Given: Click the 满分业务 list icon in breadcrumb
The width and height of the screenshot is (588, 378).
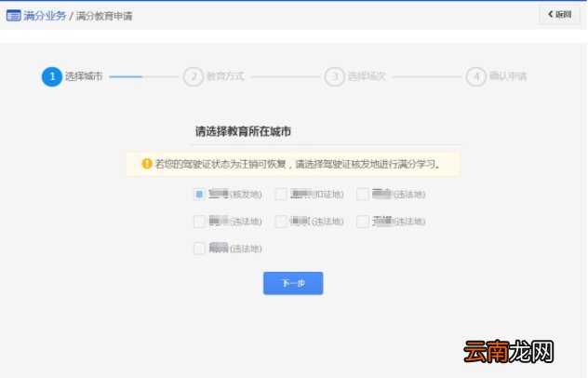Looking at the screenshot, I should tap(14, 16).
